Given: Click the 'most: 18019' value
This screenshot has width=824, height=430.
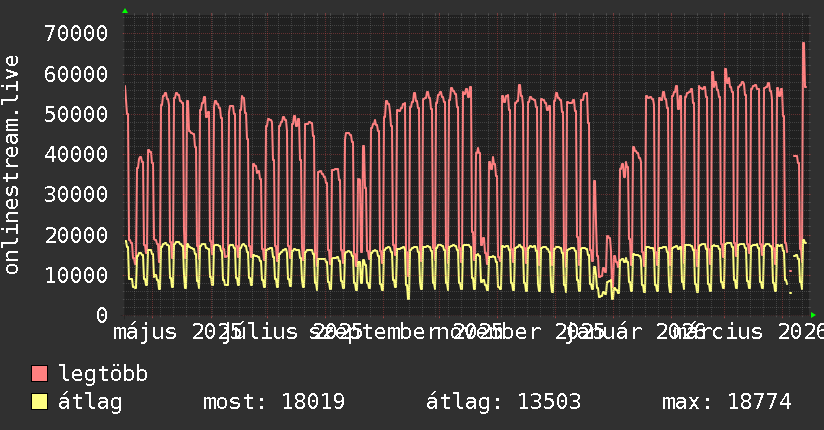Looking at the screenshot, I should coord(274,402).
